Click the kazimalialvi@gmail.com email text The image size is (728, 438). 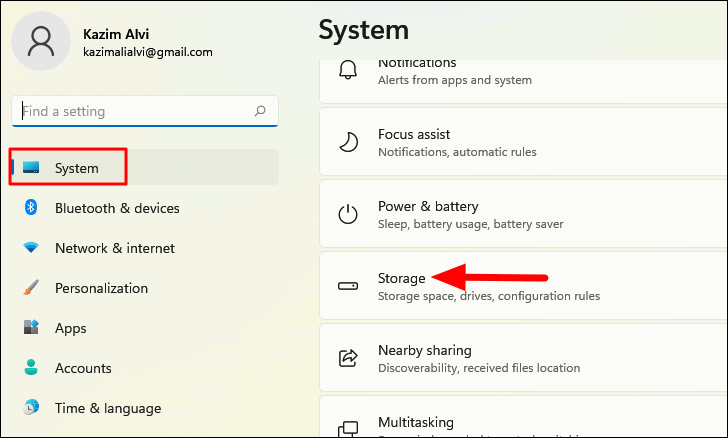click(148, 52)
